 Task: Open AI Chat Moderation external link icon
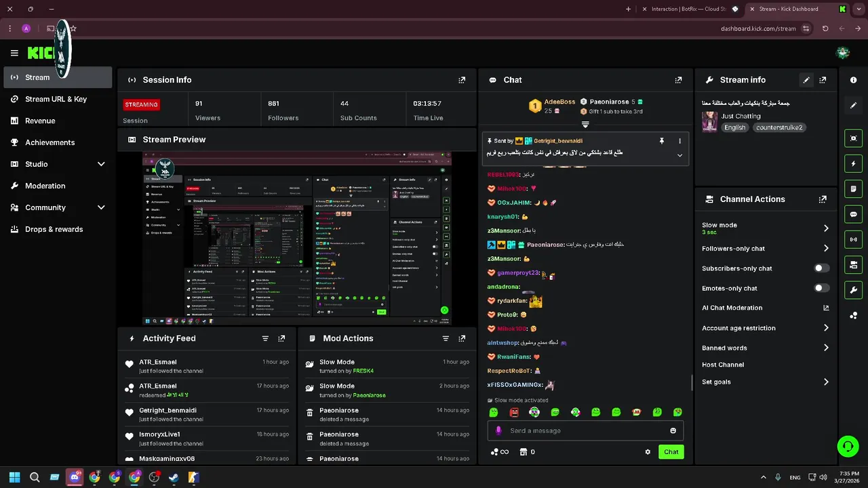[x=826, y=308]
